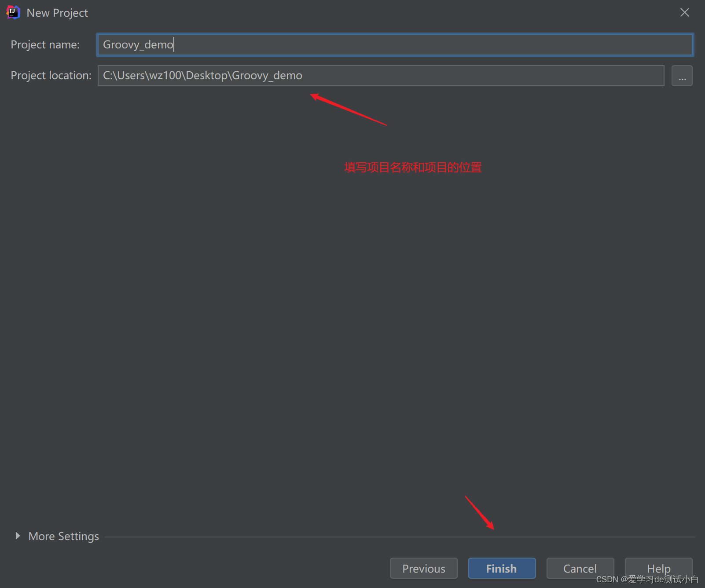Click the path C:\Users\wz100\Desktop\Groovy_demo
This screenshot has width=705, height=588.
pos(202,75)
